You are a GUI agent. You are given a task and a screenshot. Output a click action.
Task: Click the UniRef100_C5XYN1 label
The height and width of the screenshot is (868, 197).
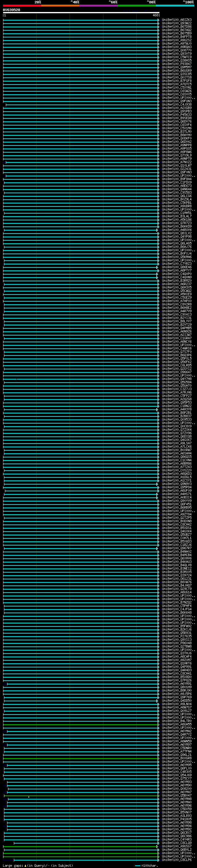pos(177,88)
